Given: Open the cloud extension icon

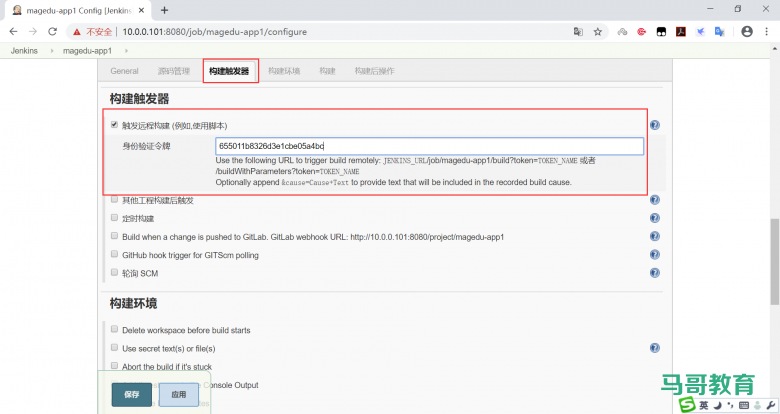Looking at the screenshot, I should coord(622,32).
